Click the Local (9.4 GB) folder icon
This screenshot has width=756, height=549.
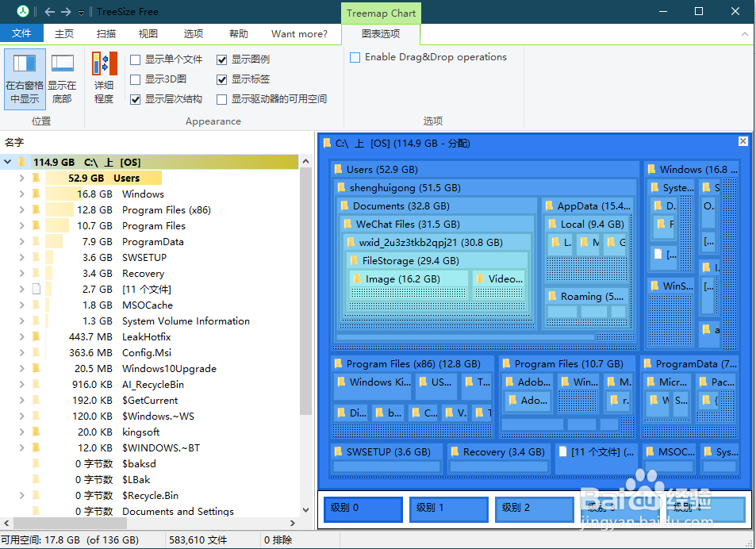553,225
